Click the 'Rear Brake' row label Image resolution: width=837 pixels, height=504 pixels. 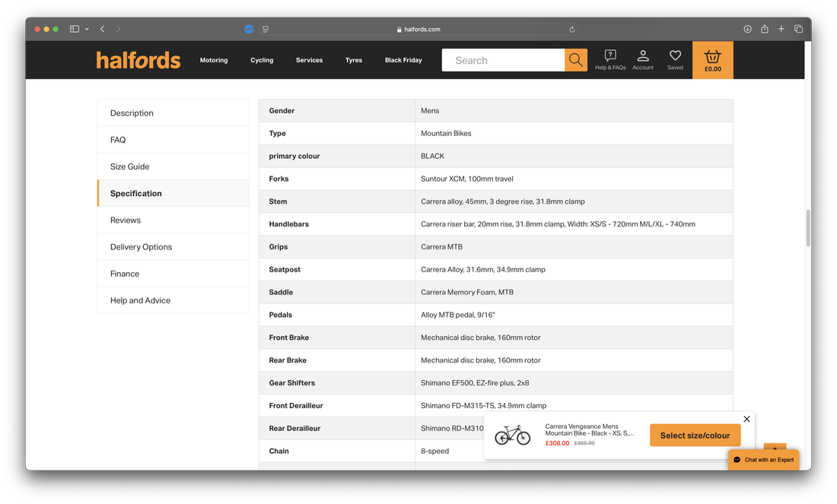pos(288,360)
